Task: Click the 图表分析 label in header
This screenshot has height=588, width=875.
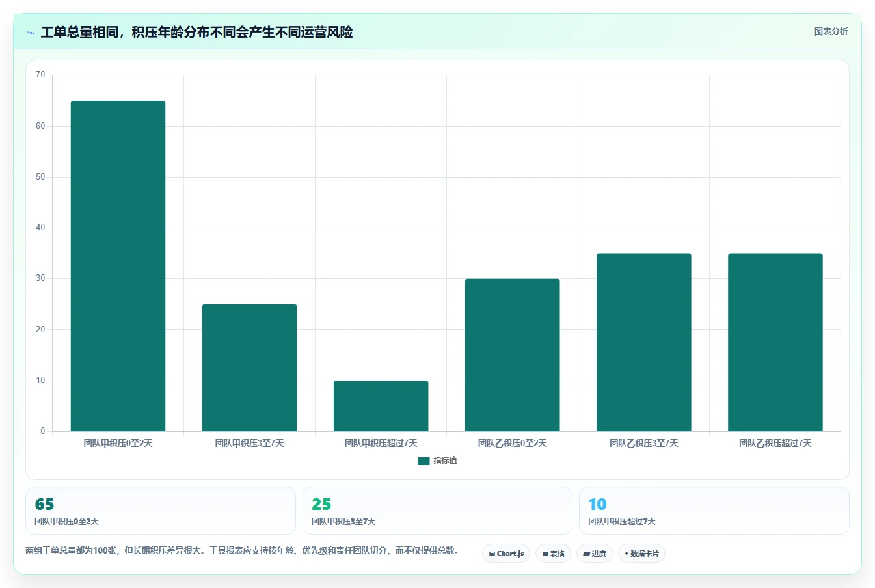Action: [831, 31]
